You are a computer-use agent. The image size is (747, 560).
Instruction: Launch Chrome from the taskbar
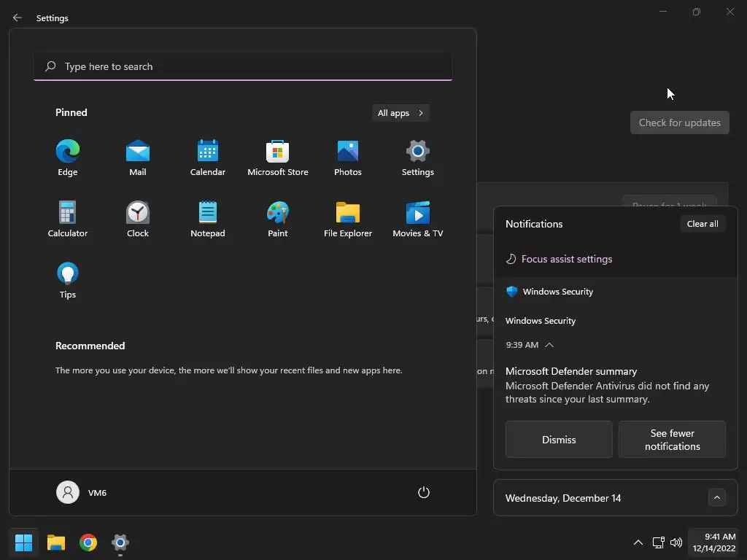88,542
